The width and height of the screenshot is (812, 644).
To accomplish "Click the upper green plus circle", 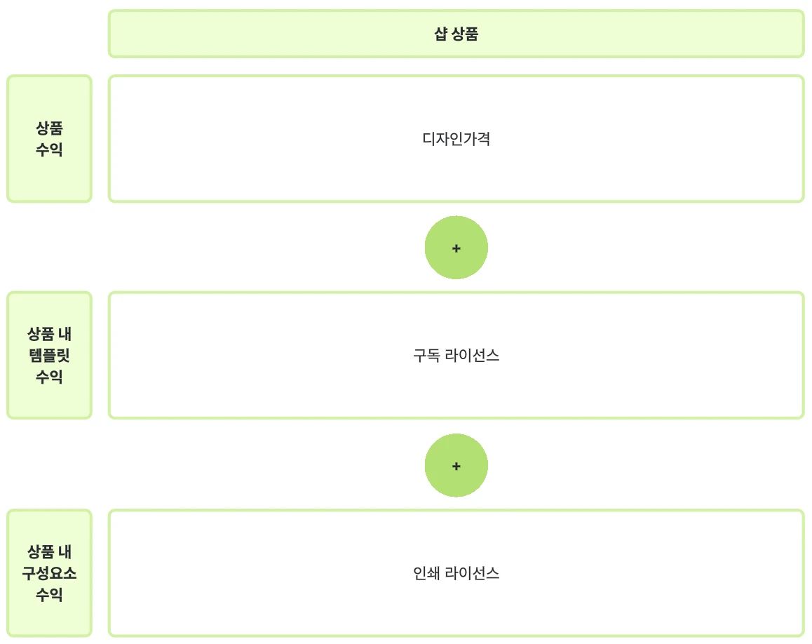I will pyautogui.click(x=456, y=248).
